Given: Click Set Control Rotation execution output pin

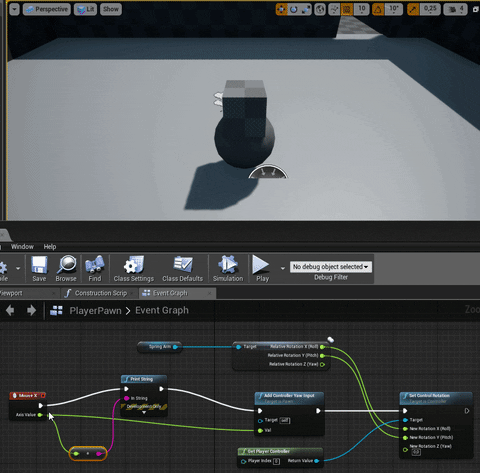Looking at the screenshot, I should pos(467,411).
